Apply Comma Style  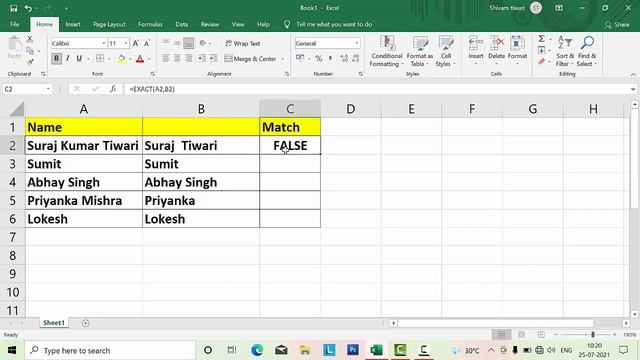[x=330, y=58]
